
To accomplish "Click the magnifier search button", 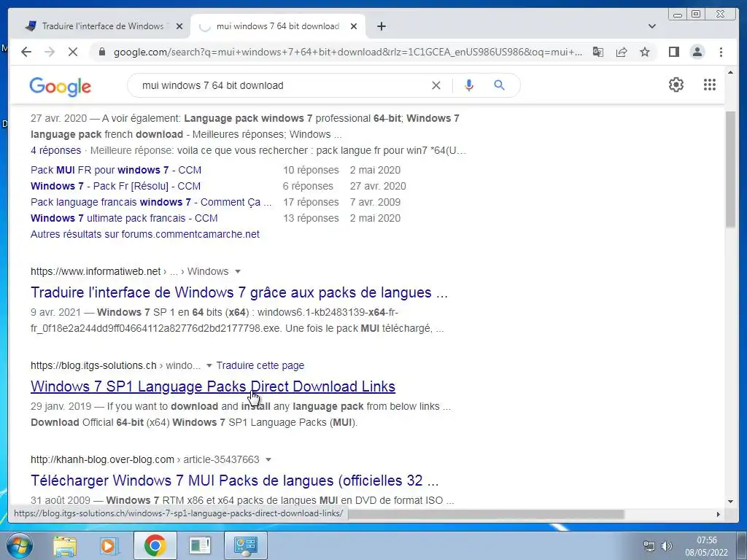I will [499, 85].
